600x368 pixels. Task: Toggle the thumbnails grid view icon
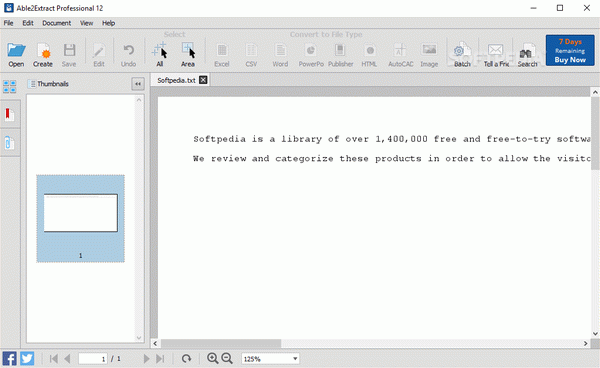[x=10, y=86]
